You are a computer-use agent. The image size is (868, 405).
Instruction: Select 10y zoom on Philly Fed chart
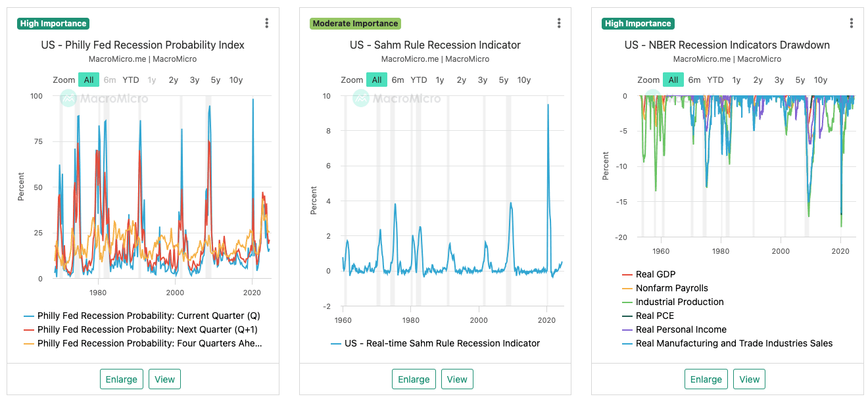(236, 80)
